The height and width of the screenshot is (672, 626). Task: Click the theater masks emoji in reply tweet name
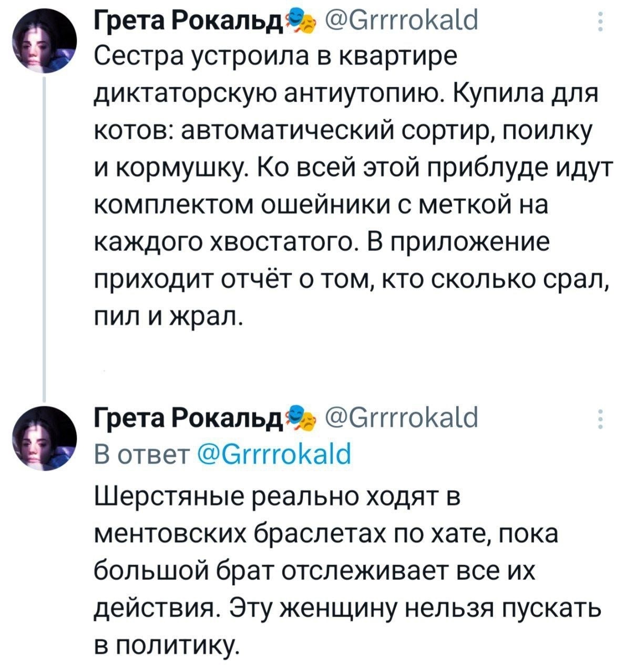302,419
